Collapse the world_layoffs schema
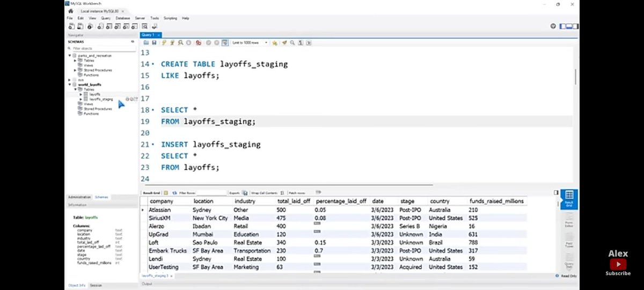 [x=69, y=84]
